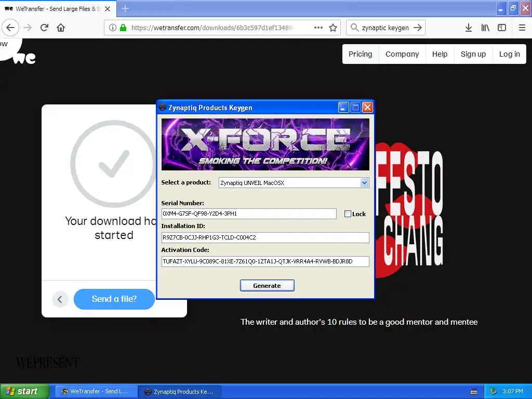Click the browser Back arrow button
The image size is (532, 399).
pos(10,28)
